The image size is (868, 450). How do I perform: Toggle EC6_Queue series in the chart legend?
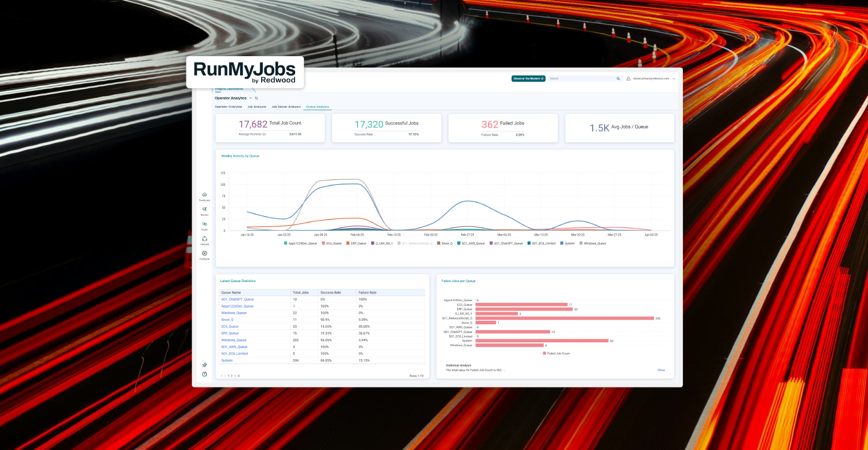[x=331, y=243]
